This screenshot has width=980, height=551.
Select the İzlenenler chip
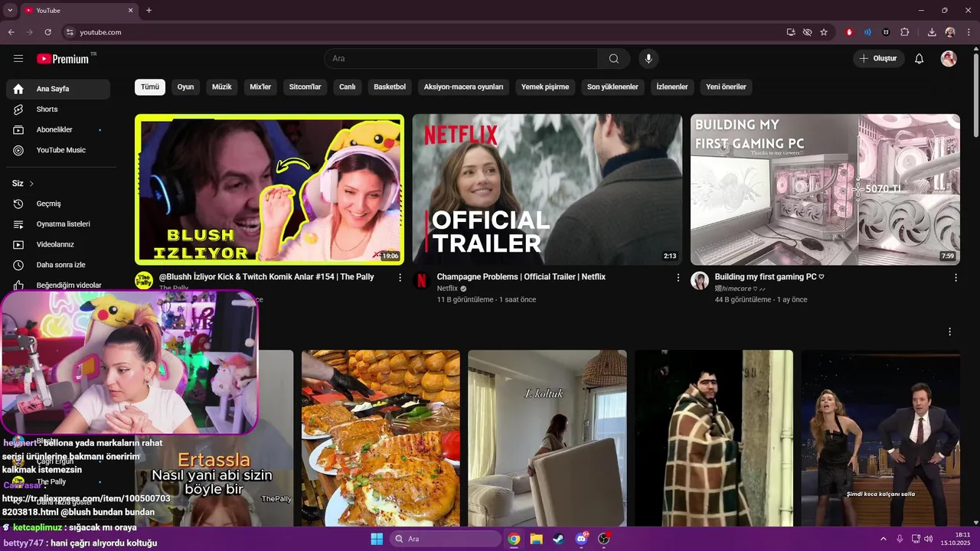point(672,87)
